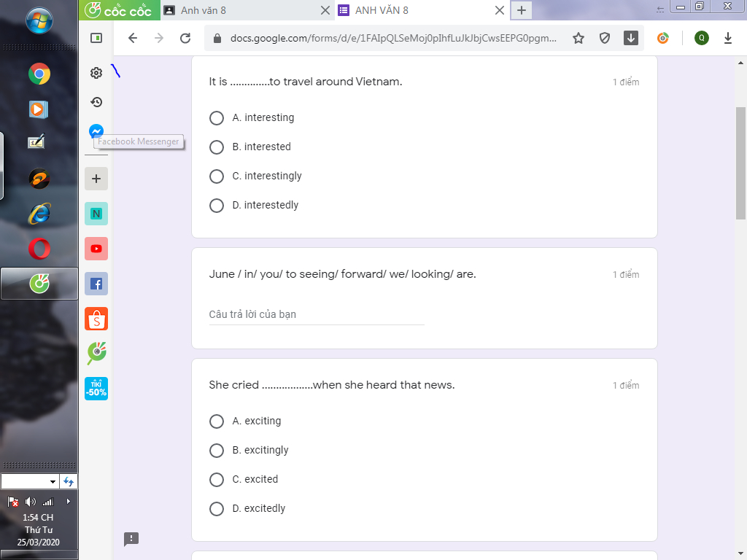Launch the orange swirl taskbar application
This screenshot has height=560, width=747.
point(39,179)
